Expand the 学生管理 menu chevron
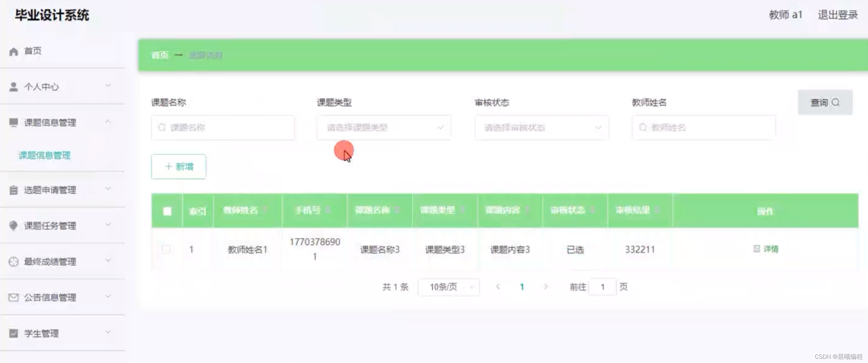Image resolution: width=868 pixels, height=363 pixels. tap(108, 332)
